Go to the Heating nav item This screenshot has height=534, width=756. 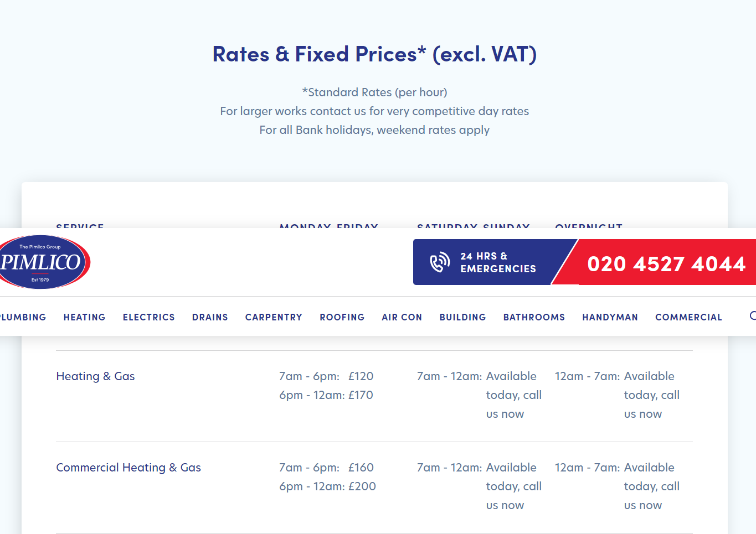pos(84,317)
